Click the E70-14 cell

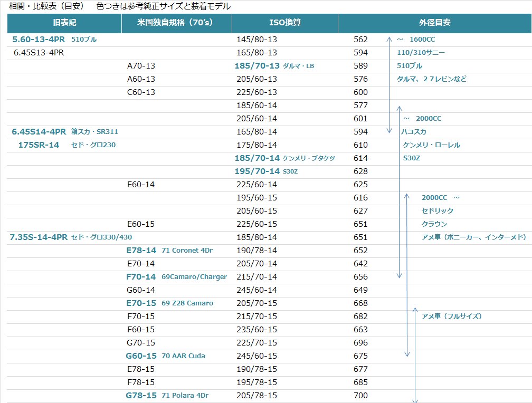pos(141,264)
